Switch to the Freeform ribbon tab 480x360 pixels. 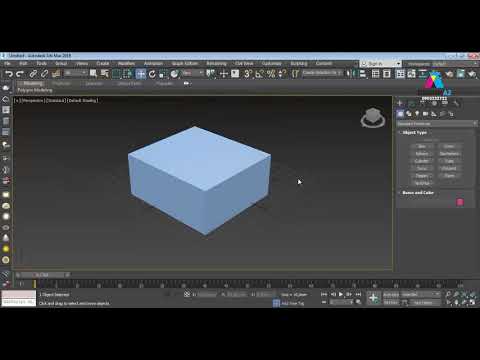tap(61, 84)
